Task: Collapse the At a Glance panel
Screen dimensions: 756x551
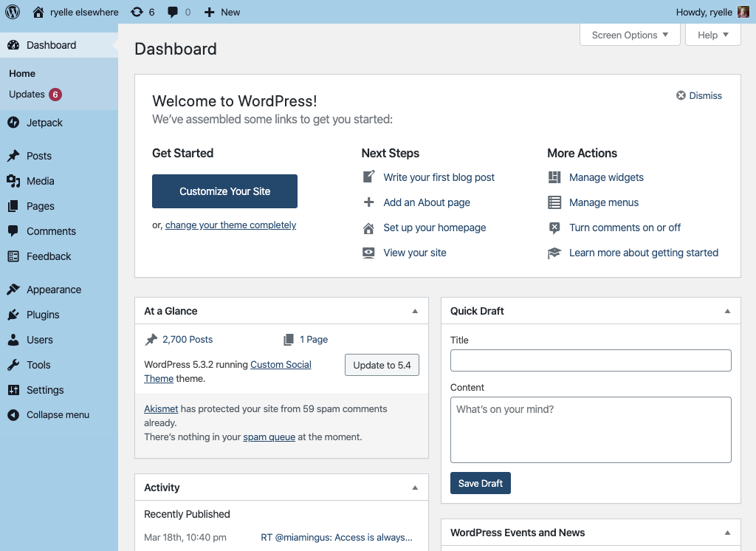Action: [415, 311]
